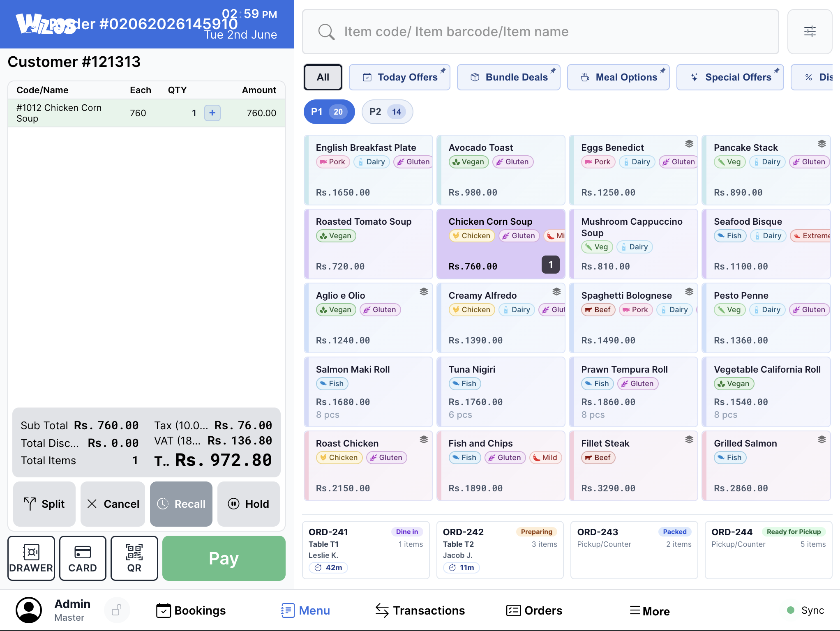Open variants layers icon on Pancake Stack

tap(822, 144)
